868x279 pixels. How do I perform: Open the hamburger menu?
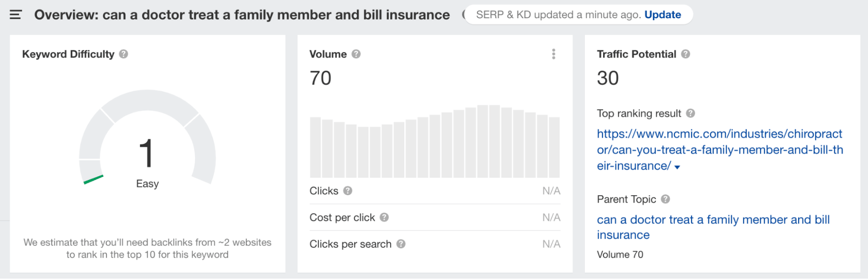point(16,15)
